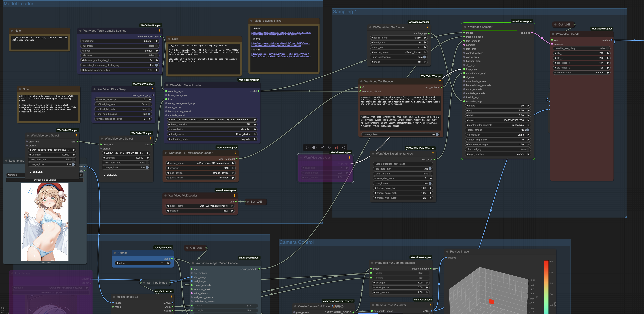Image resolution: width=644 pixels, height=314 pixels.
Task: Toggle use_coefficients in TeaCache node
Action: (x=399, y=57)
